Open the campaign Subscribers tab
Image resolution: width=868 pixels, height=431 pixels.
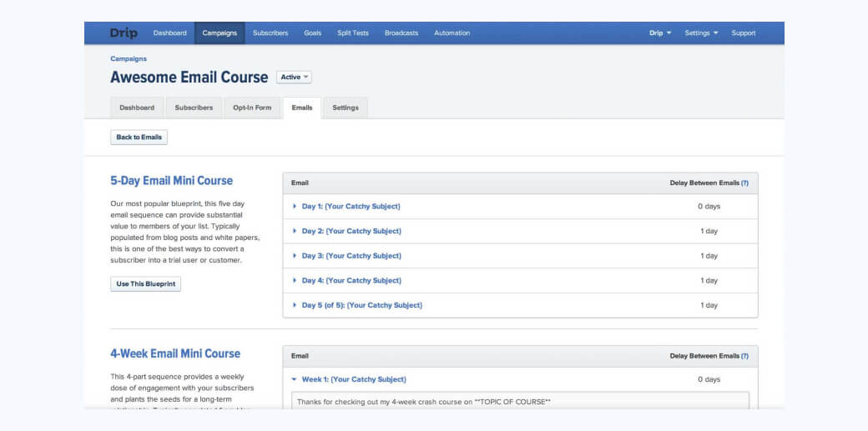point(194,108)
